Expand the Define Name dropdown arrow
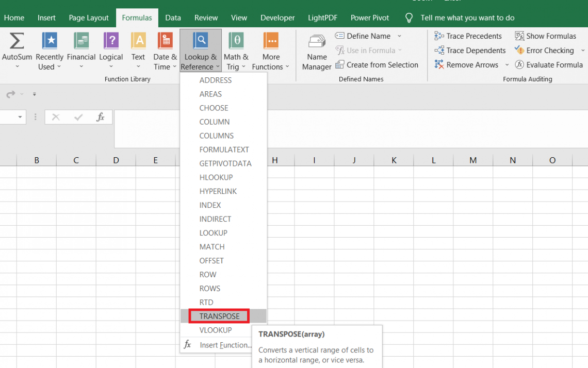Image resolution: width=588 pixels, height=368 pixels. (399, 36)
